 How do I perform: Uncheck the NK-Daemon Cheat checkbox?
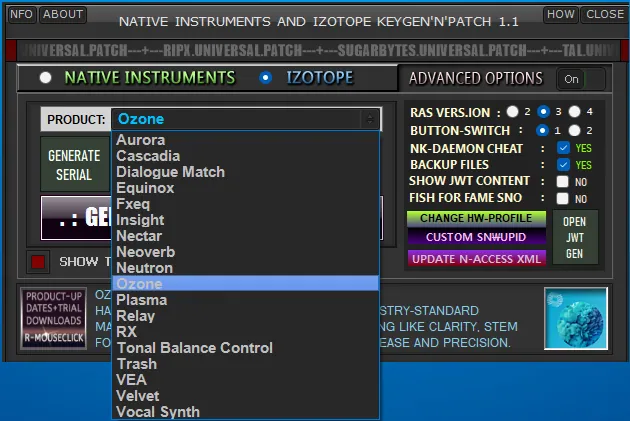point(563,148)
